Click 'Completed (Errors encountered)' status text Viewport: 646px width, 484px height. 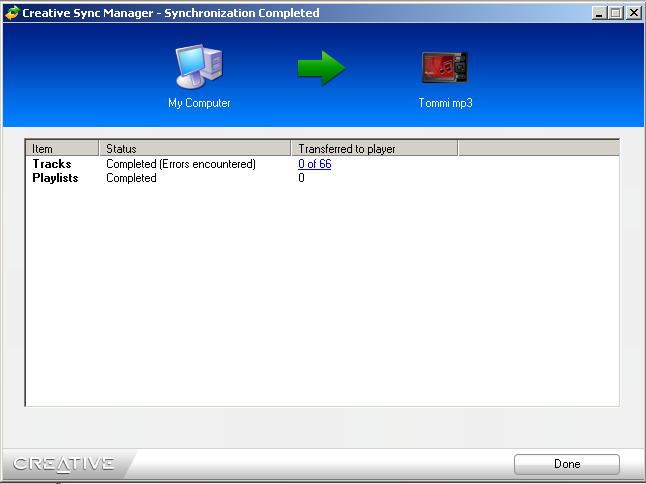(181, 164)
